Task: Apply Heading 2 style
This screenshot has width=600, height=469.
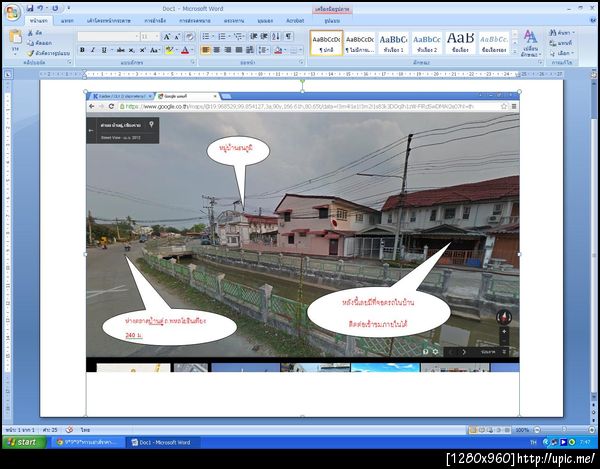Action: [x=427, y=43]
